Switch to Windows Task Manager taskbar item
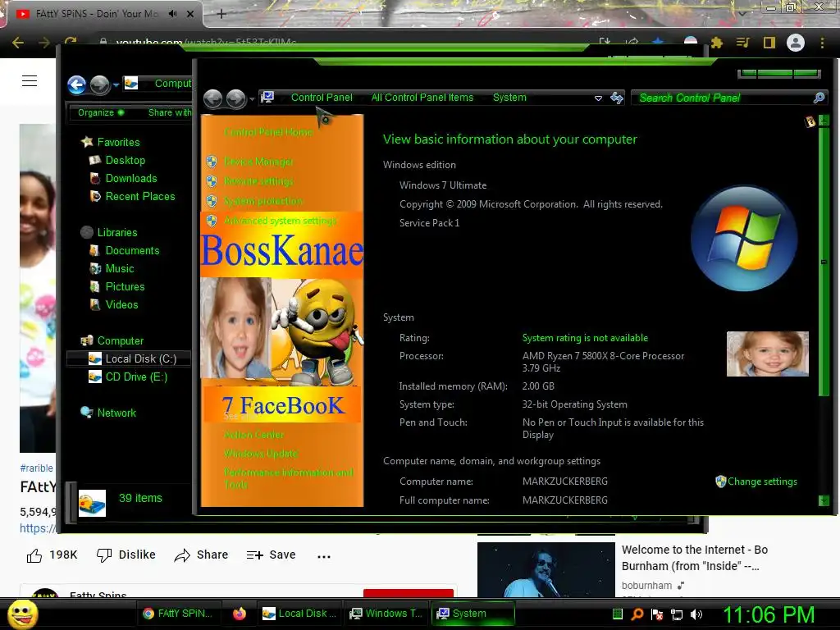Viewport: 840px width, 630px height. 386,614
